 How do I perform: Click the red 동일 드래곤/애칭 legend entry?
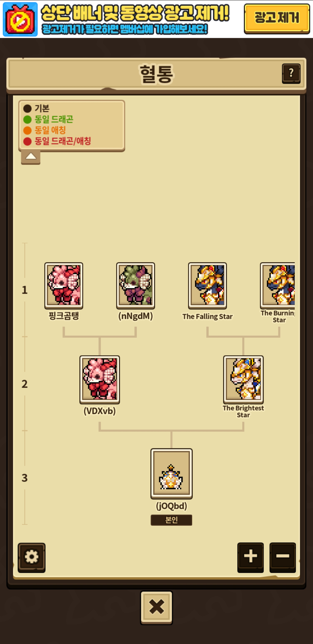57,141
